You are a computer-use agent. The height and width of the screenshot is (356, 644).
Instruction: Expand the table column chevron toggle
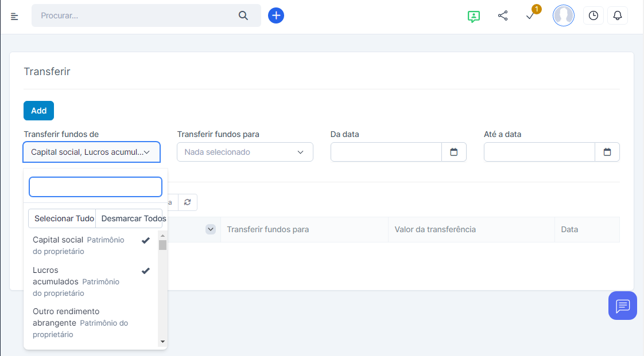211,229
